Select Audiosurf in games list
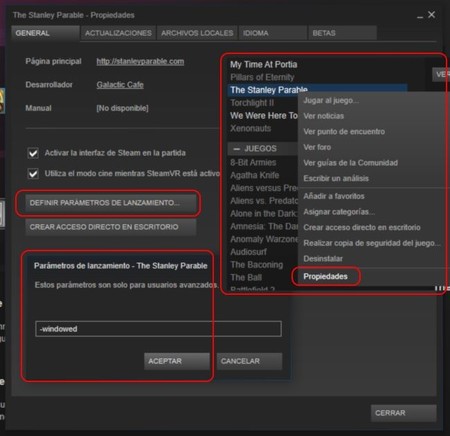This screenshot has height=436, width=450. coord(248,252)
